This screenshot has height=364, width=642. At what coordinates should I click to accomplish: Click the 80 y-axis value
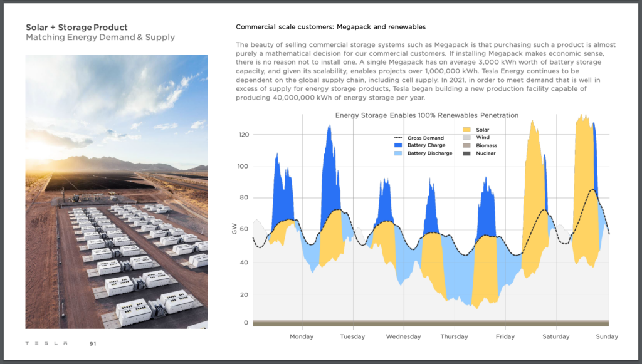(x=244, y=197)
